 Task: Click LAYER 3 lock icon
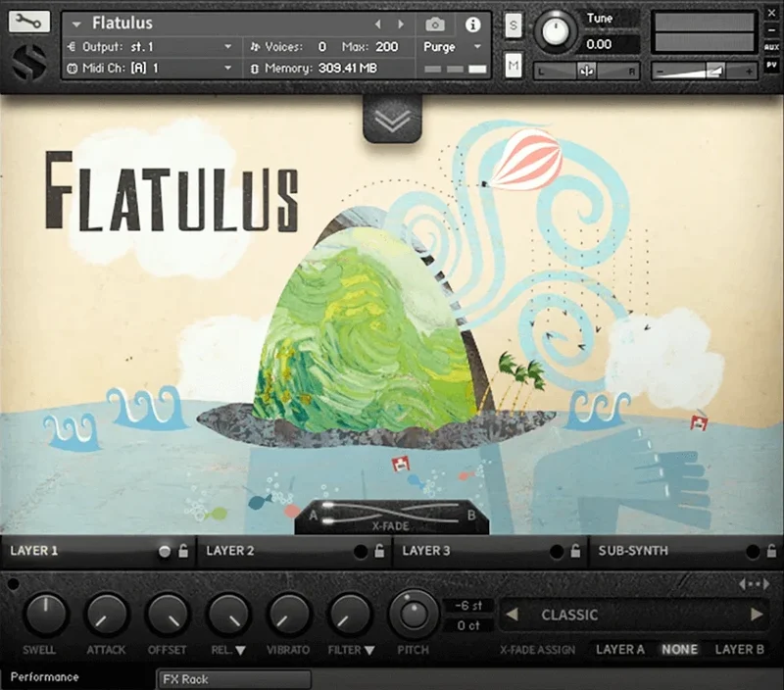click(x=575, y=551)
